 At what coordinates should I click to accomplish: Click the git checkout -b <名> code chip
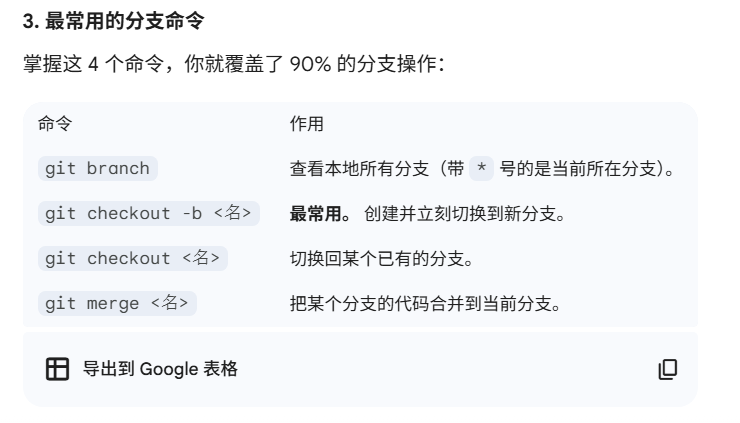(149, 213)
